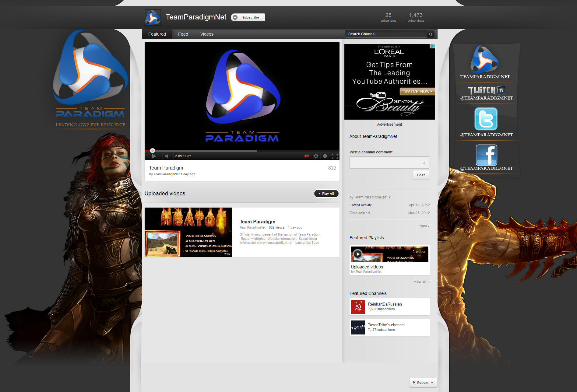Toggle video annotations speech bubble icon
The width and height of the screenshot is (577, 392).
pos(307,156)
